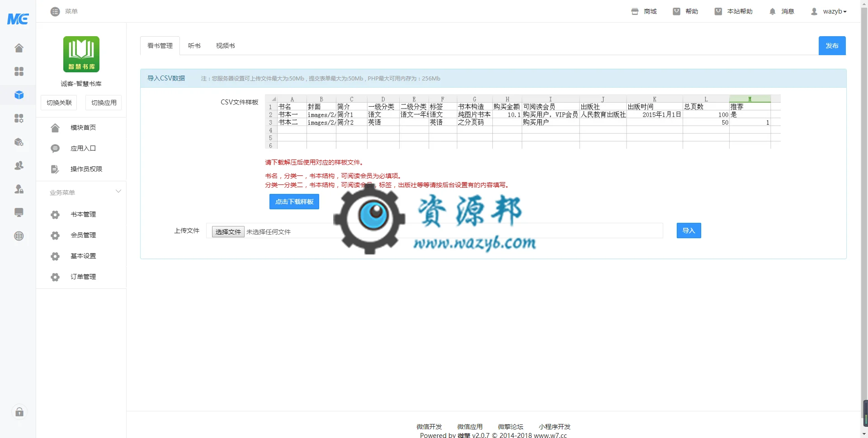Click the gear icon beside 基本设置
The width and height of the screenshot is (868, 438).
pyautogui.click(x=55, y=256)
